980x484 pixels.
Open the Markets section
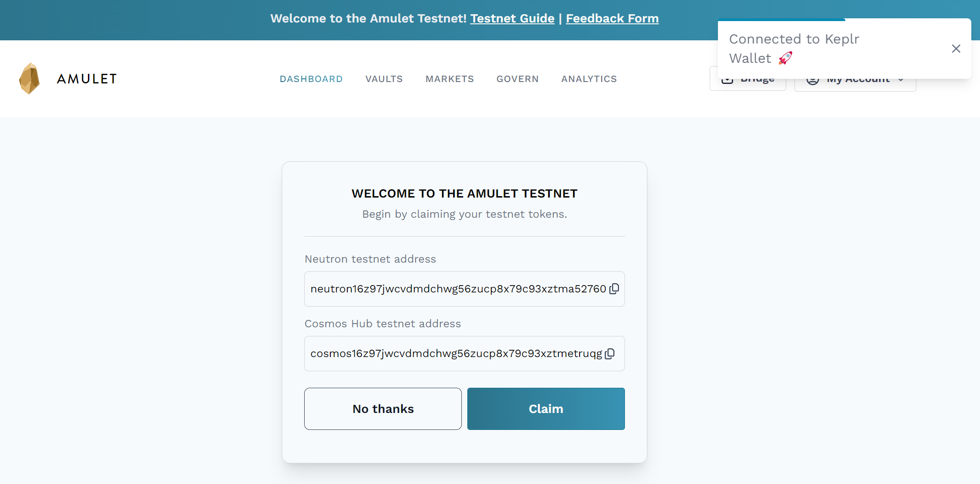pyautogui.click(x=449, y=79)
